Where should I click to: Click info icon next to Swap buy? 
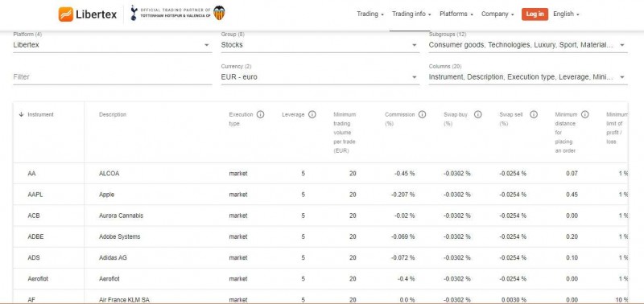click(x=478, y=114)
